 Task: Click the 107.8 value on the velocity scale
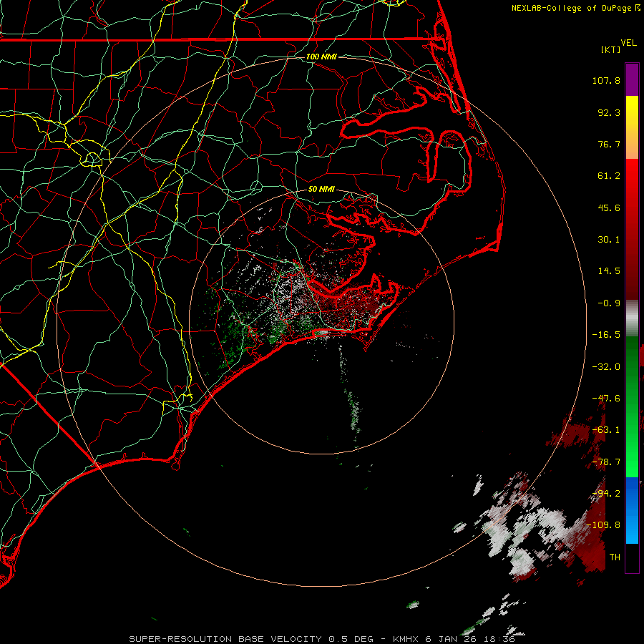pos(606,80)
